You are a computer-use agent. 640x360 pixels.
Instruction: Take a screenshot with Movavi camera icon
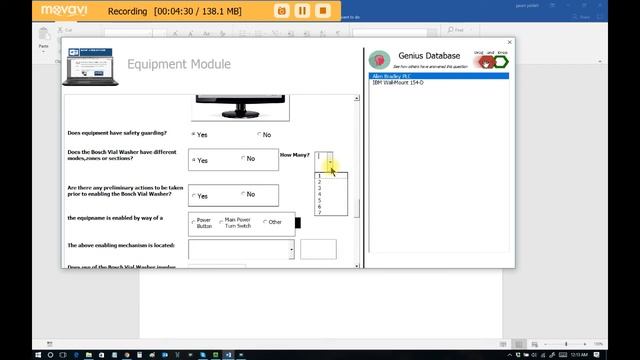[282, 11]
